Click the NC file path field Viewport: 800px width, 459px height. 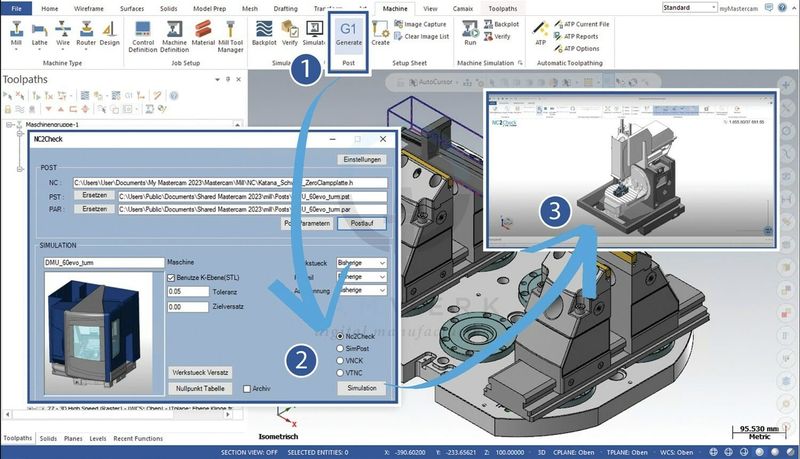coord(230,183)
